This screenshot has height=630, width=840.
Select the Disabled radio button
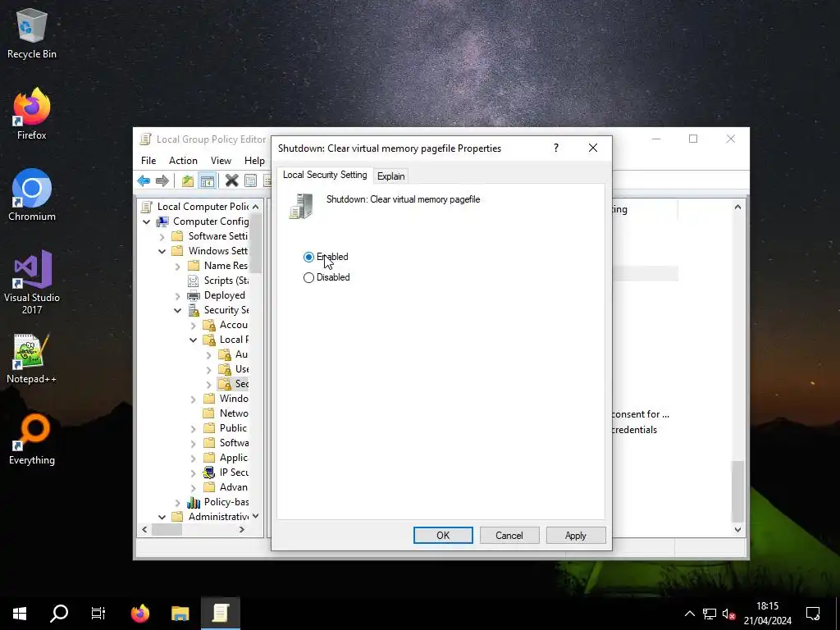coord(308,277)
